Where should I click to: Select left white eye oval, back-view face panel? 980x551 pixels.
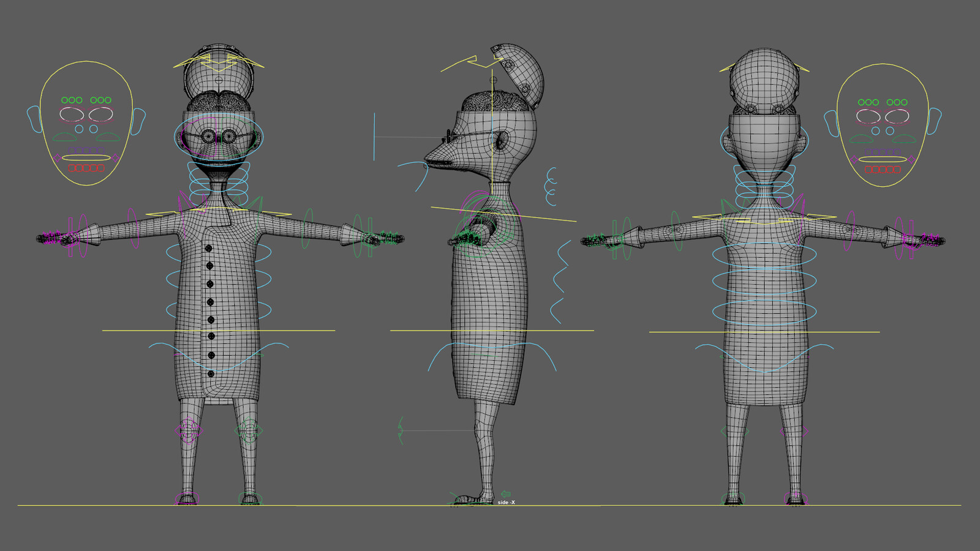point(868,116)
